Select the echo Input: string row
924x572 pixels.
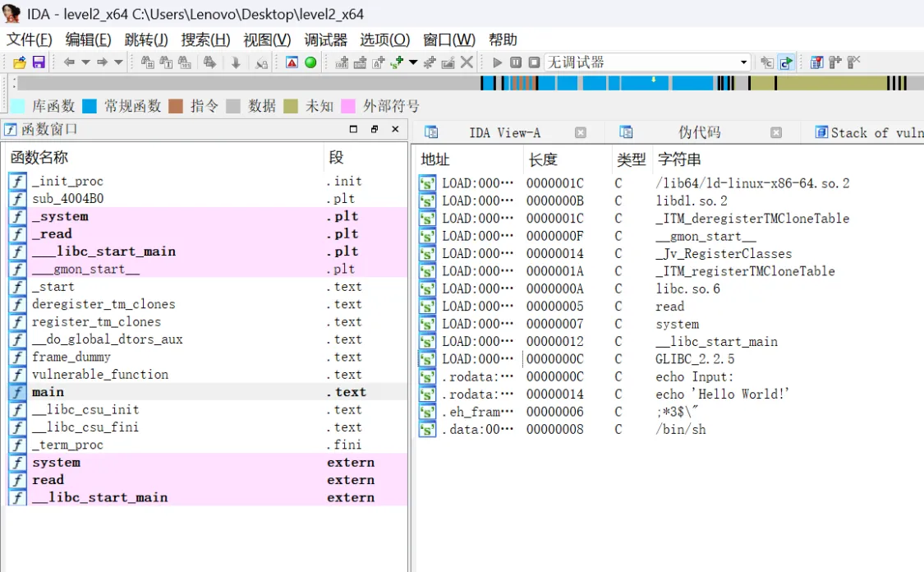tap(670, 376)
